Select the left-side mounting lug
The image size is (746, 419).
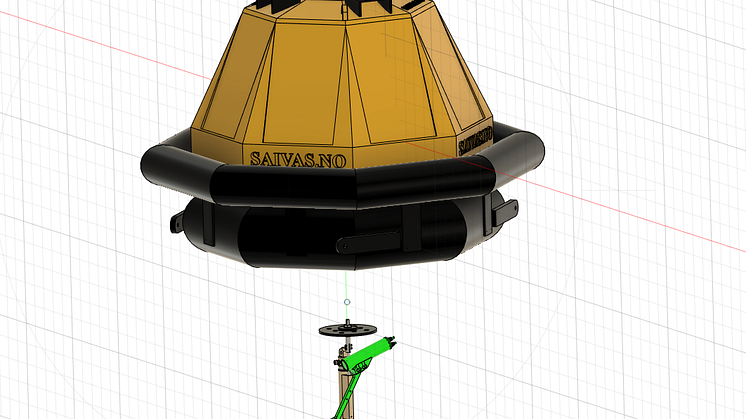pos(177,222)
